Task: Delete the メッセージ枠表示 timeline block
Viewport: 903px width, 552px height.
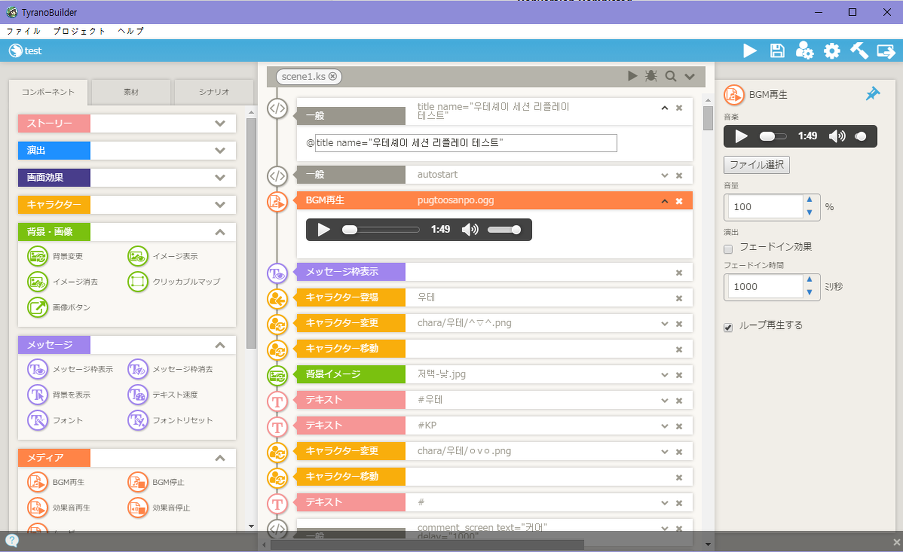Action: coord(679,273)
